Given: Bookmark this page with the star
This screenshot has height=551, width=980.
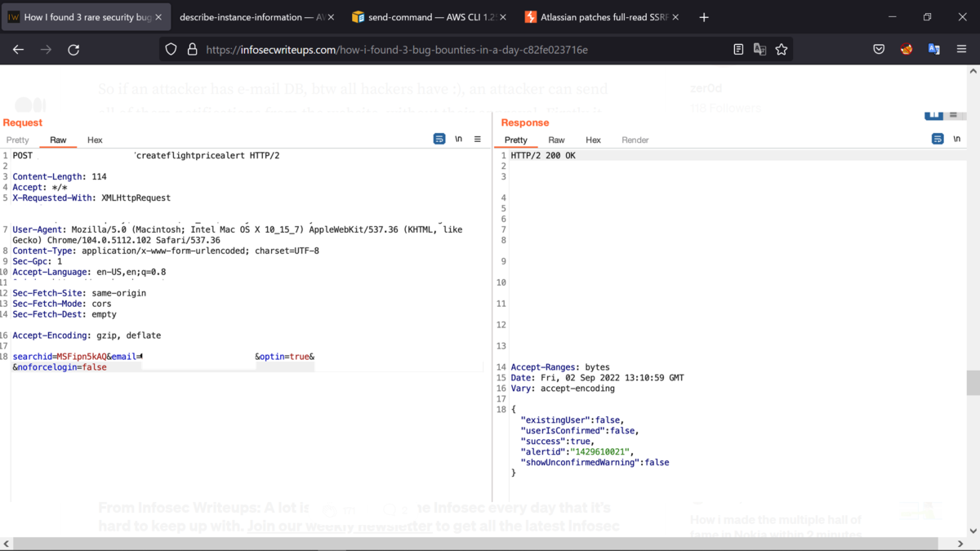Looking at the screenshot, I should tap(782, 49).
